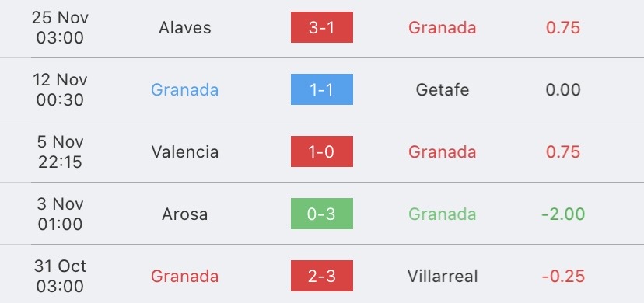
Task: Select the 31 Oct 03:00 match date
Action: (x=60, y=276)
